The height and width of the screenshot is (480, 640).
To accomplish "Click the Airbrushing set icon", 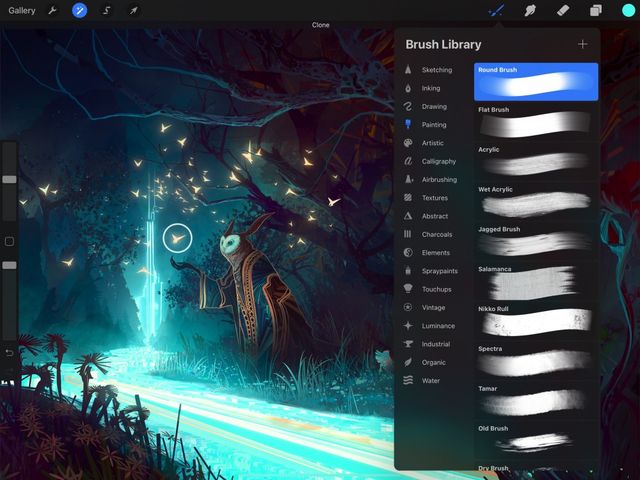I will click(x=408, y=179).
